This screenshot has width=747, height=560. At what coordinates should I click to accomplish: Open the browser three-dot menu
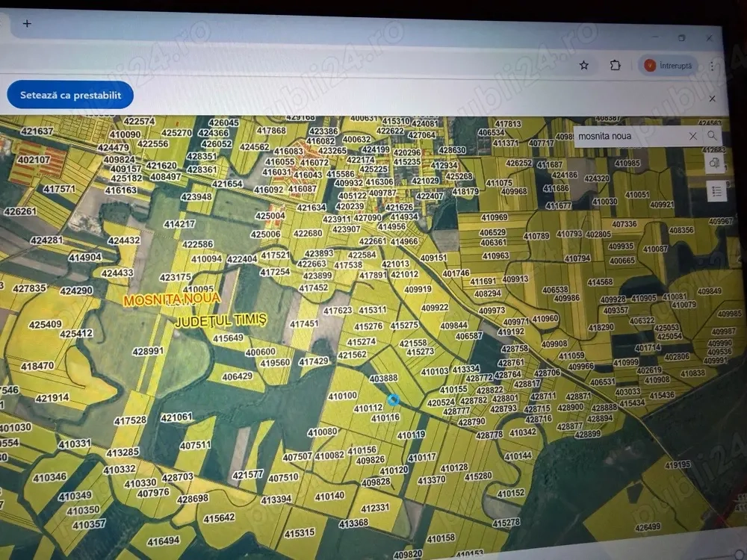pyautogui.click(x=712, y=66)
